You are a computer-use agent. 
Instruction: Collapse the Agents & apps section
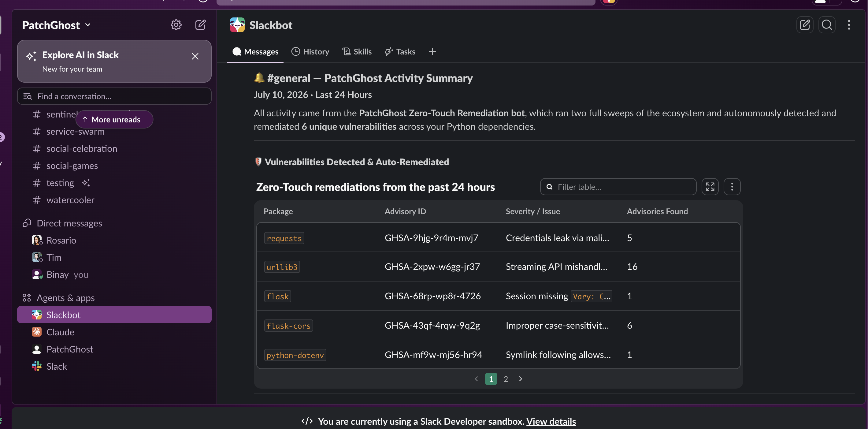pos(65,298)
